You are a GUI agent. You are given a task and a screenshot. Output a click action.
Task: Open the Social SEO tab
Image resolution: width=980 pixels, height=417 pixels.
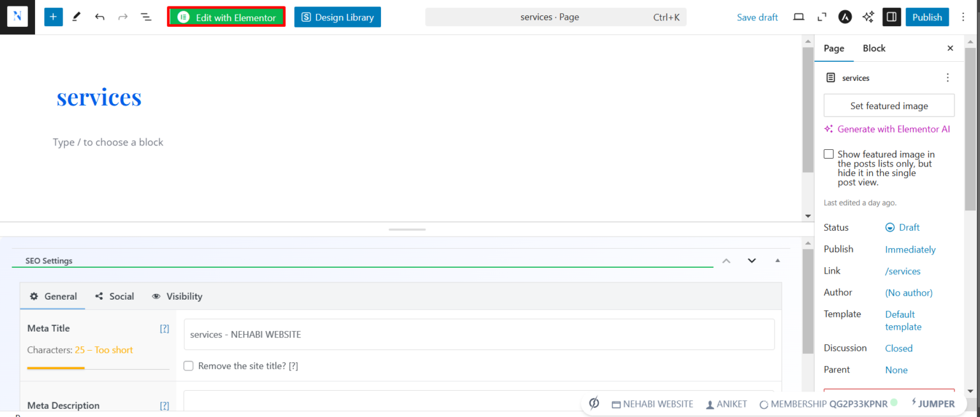(114, 296)
